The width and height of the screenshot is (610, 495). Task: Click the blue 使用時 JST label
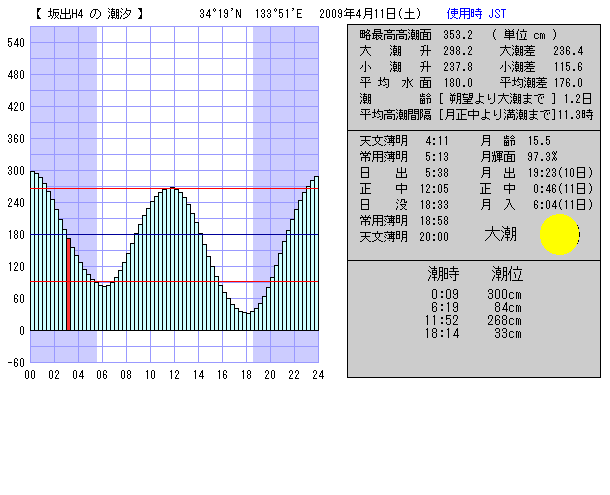(x=476, y=14)
